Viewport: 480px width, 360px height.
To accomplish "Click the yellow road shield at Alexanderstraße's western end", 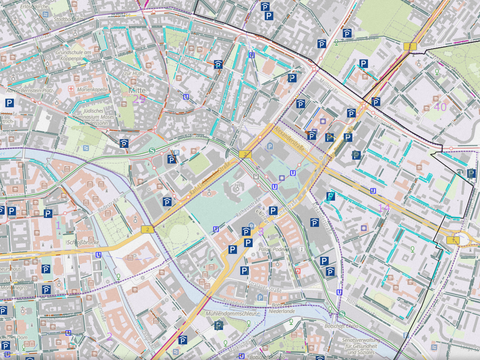I will pyautogui.click(x=245, y=154).
